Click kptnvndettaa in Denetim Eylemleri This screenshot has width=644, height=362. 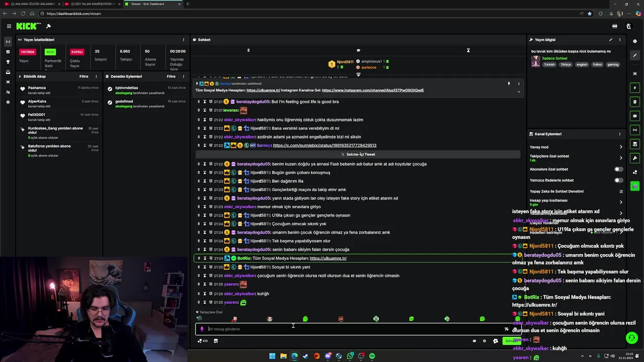[x=126, y=88]
